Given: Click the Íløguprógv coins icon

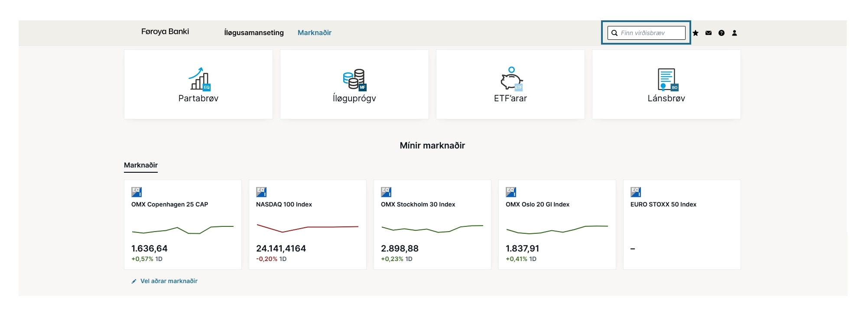Looking at the screenshot, I should (x=354, y=79).
